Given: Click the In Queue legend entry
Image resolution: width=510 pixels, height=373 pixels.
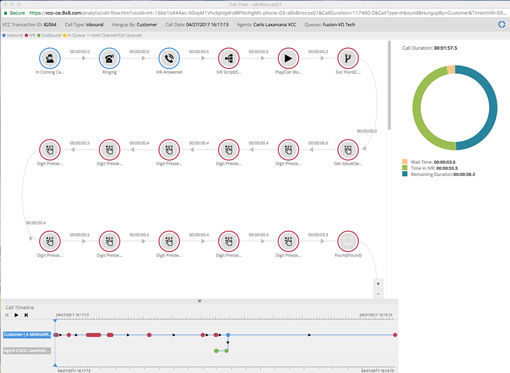Looking at the screenshot, I should pos(74,35).
